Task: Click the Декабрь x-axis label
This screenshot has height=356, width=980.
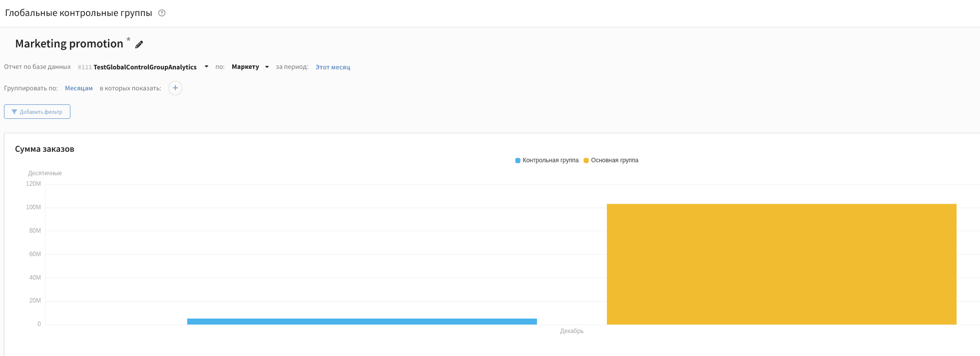Action: click(x=571, y=331)
